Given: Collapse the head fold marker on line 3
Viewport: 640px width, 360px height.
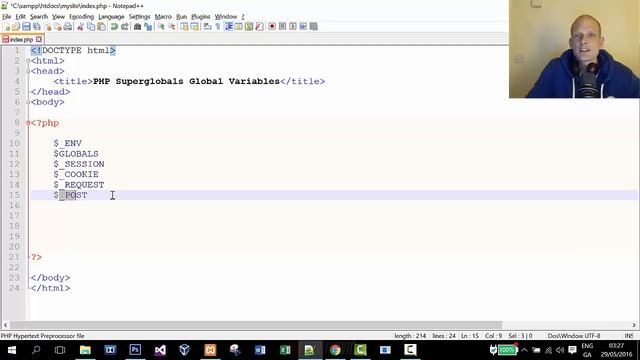Looking at the screenshot, I should point(28,71).
